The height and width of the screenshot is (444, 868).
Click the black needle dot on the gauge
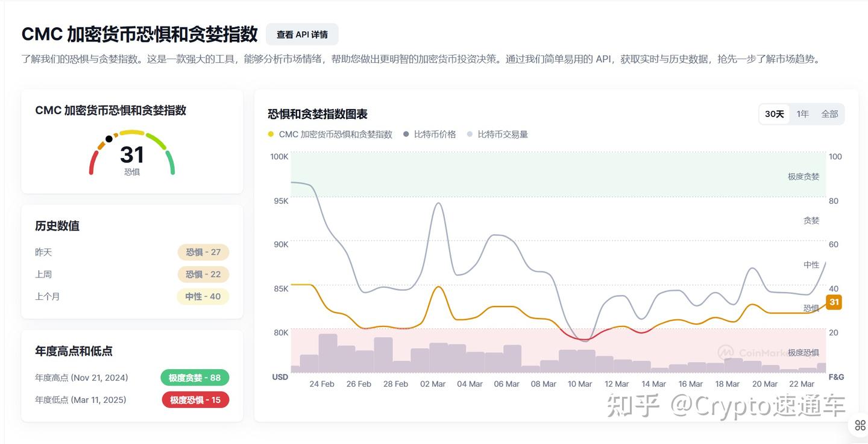point(109,138)
